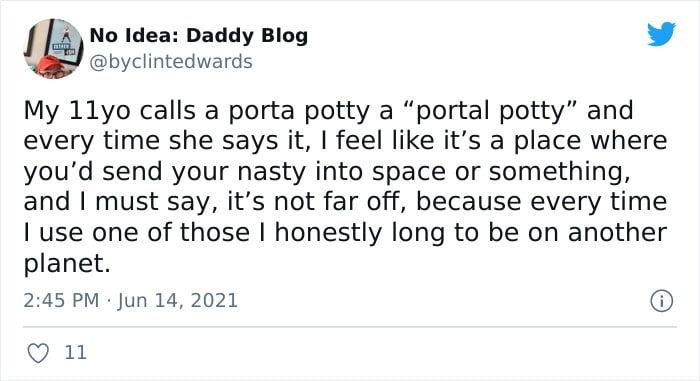Click the 2:45 PM timestamp
Image resolution: width=700 pixels, height=381 pixels.
tap(61, 300)
